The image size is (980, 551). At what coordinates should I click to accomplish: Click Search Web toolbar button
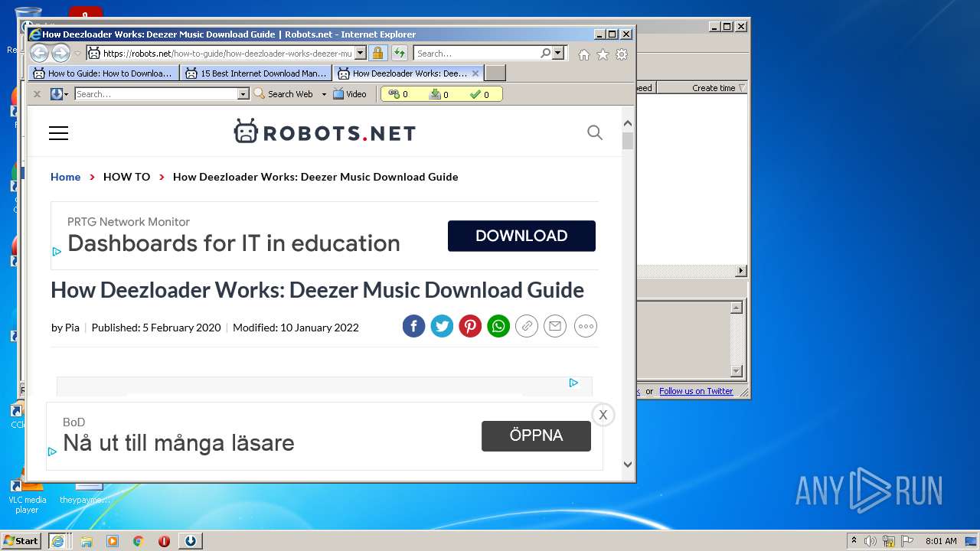283,94
